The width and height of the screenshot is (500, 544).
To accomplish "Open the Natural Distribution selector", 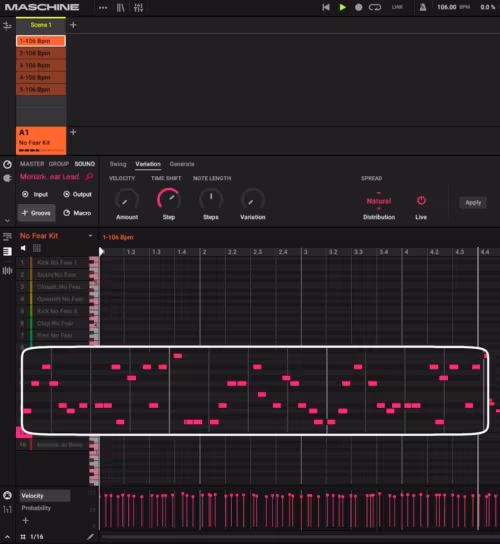I will (379, 201).
